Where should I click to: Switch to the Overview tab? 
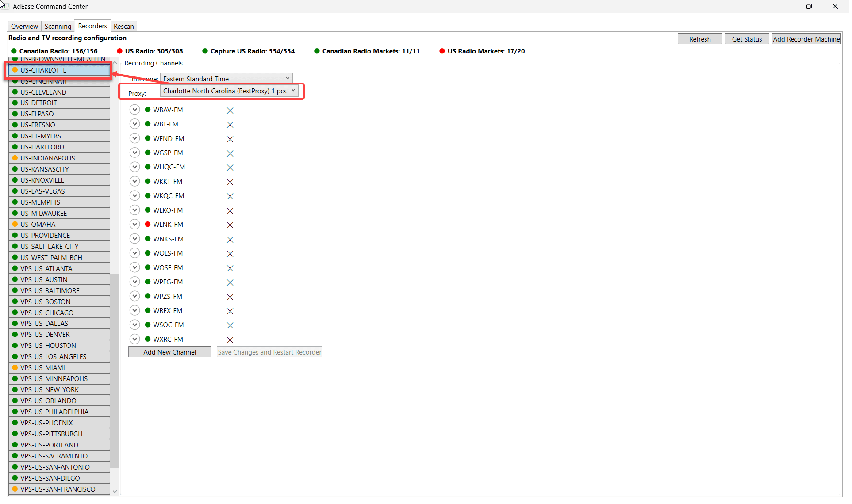pyautogui.click(x=25, y=27)
